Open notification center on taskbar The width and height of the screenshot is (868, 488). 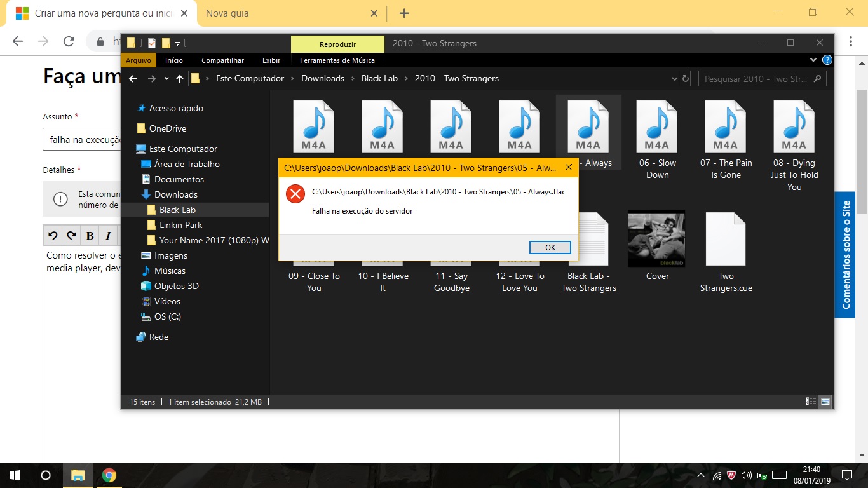(x=846, y=475)
